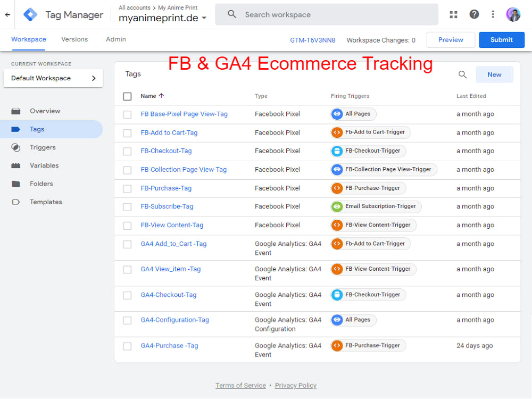The width and height of the screenshot is (532, 399).
Task: Open the Google apps grid icon
Action: (x=453, y=14)
